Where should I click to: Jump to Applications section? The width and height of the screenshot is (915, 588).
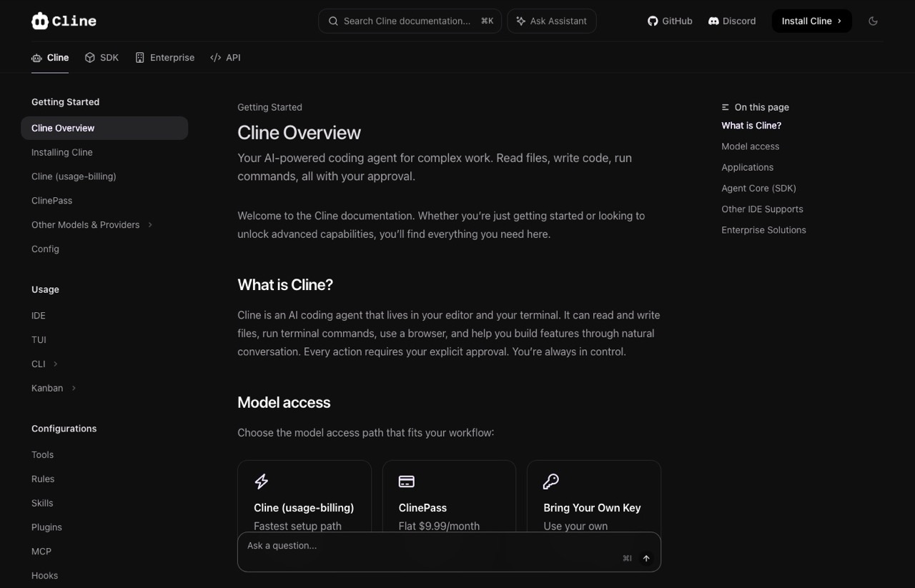pos(748,167)
